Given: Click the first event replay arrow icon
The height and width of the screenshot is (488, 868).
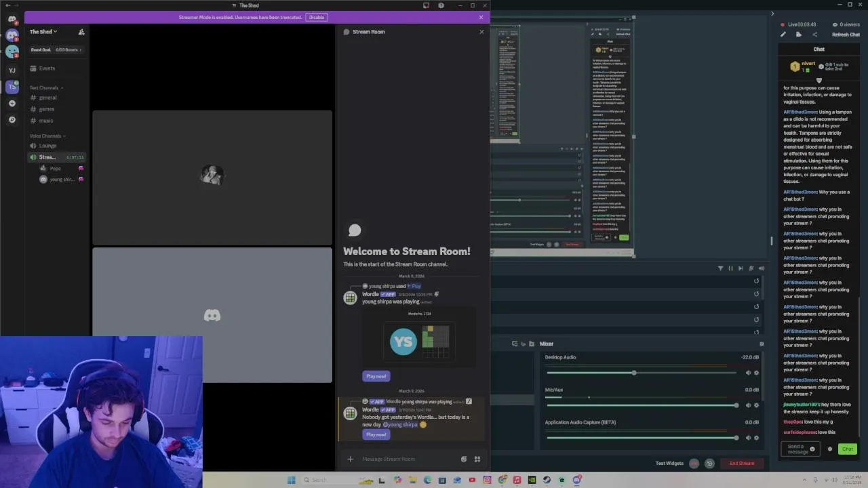Looking at the screenshot, I should (x=756, y=281).
